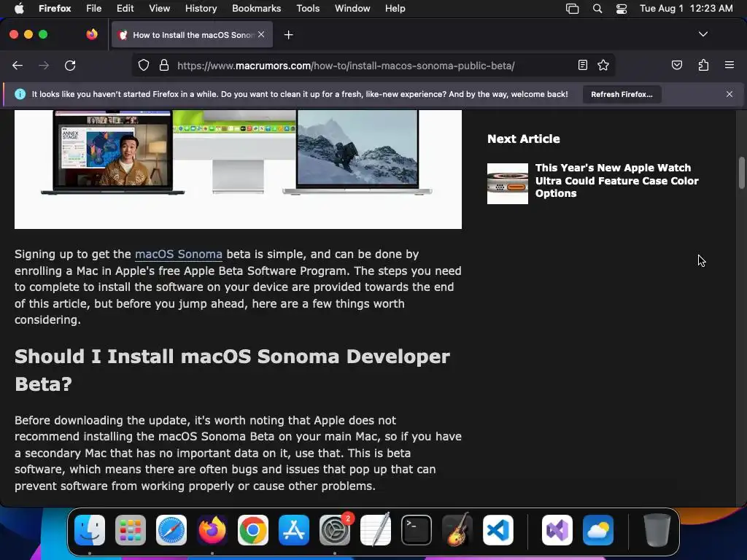Screen dimensions: 747x560
Task: Open the macOS Sonoma link
Action: coord(179,254)
